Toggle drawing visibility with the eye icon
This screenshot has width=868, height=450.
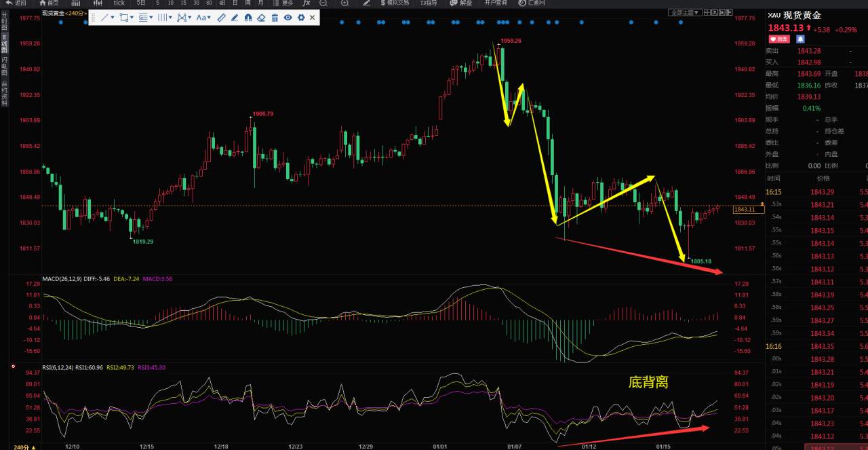288,18
